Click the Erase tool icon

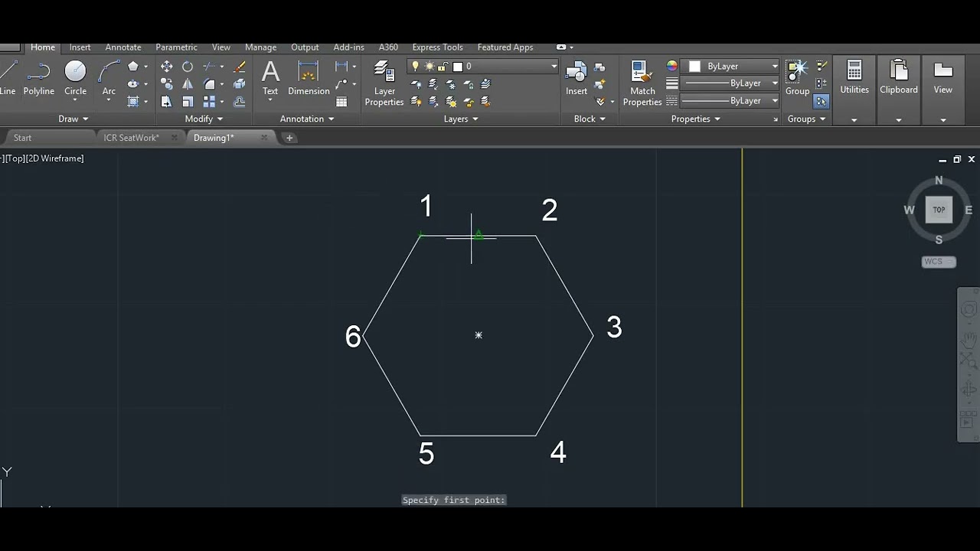(239, 67)
